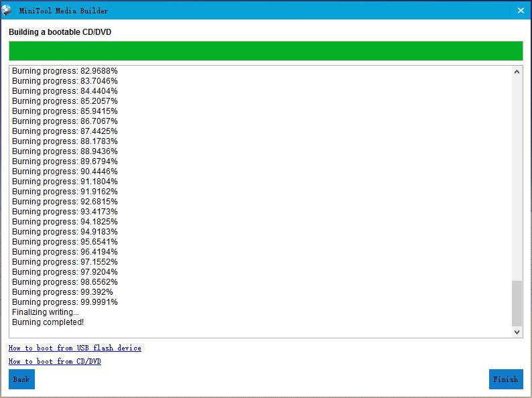Image resolution: width=532 pixels, height=398 pixels.
Task: Click the 'Burning progress: 95.6541%' log entry
Action: (x=64, y=242)
